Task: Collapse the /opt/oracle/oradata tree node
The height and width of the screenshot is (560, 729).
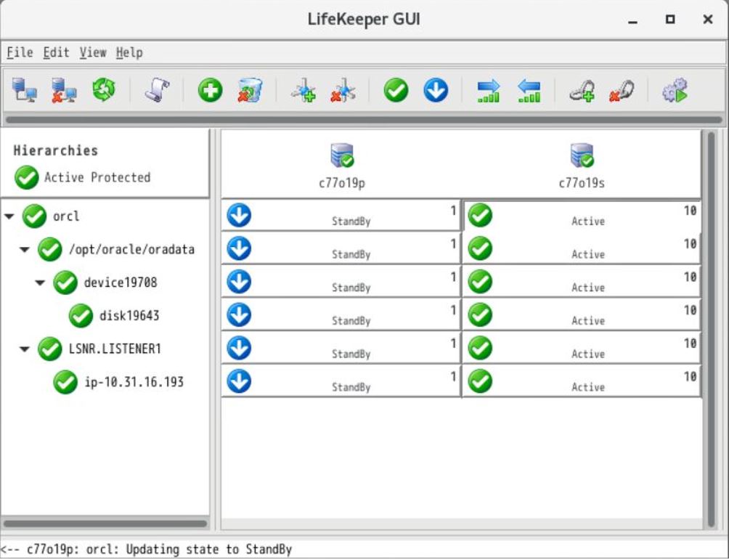Action: pos(25,250)
